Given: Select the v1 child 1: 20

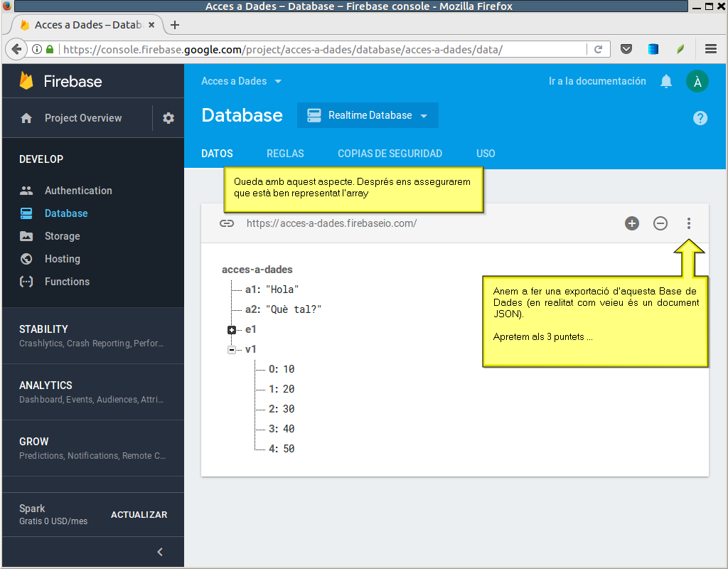Looking at the screenshot, I should pyautogui.click(x=282, y=389).
